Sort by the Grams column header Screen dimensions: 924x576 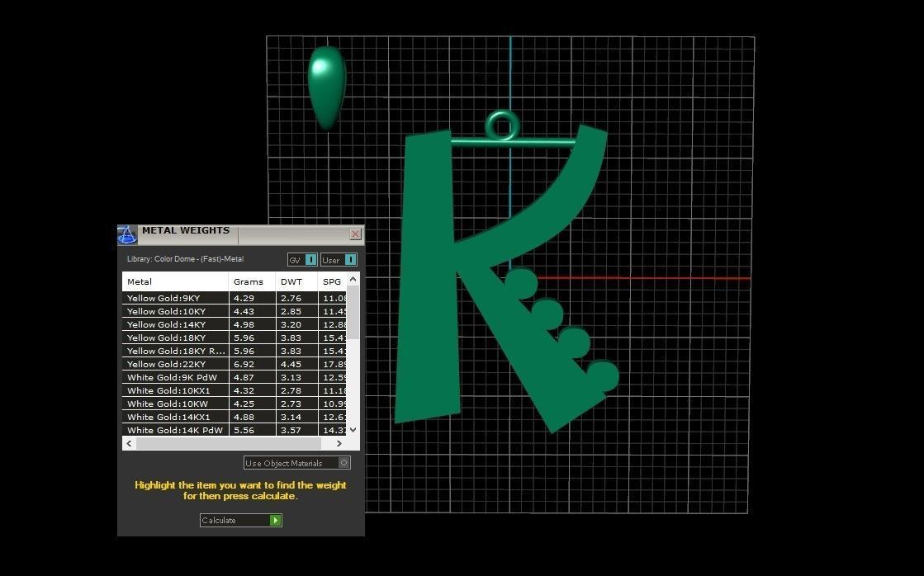tap(252, 281)
